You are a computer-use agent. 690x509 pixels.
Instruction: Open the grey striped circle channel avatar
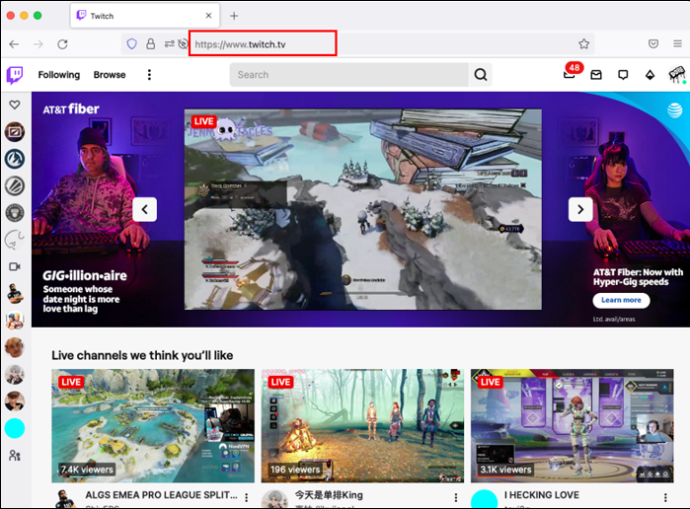pos(15,186)
